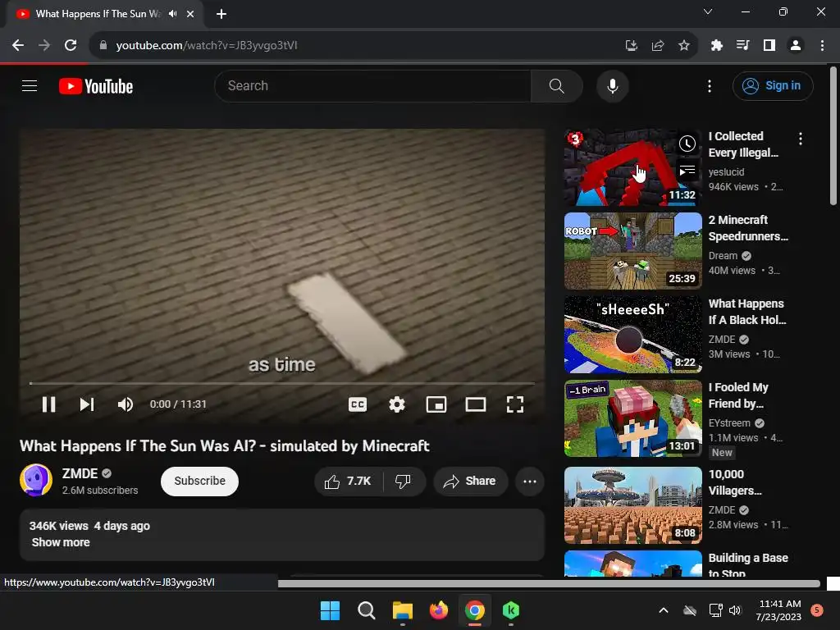Expand description with Show more

(x=61, y=542)
